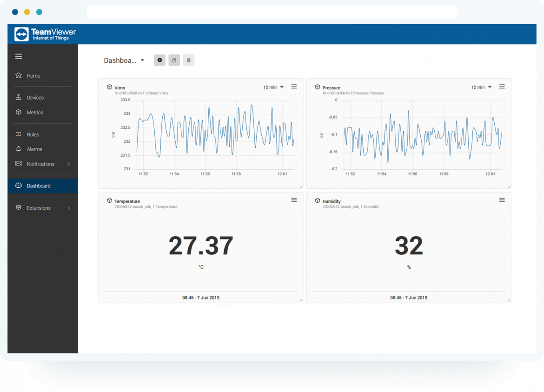Expand the Pressure 15 min time range dropdown
Image resolution: width=544 pixels, height=392 pixels.
coord(481,87)
